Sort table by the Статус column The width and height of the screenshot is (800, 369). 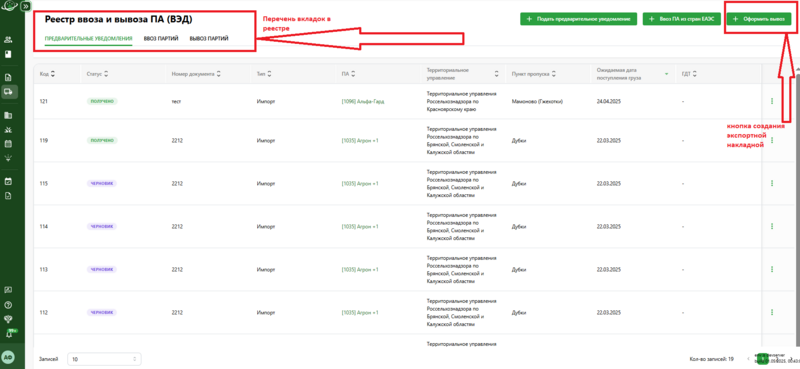[107, 74]
